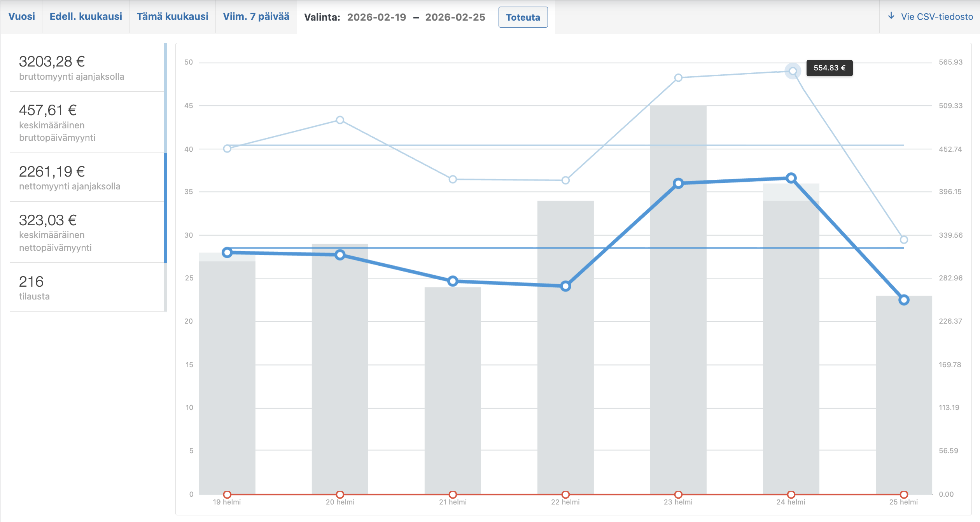The height and width of the screenshot is (522, 980).
Task: Edit the end date 2026-02-25 field
Action: pyautogui.click(x=455, y=17)
